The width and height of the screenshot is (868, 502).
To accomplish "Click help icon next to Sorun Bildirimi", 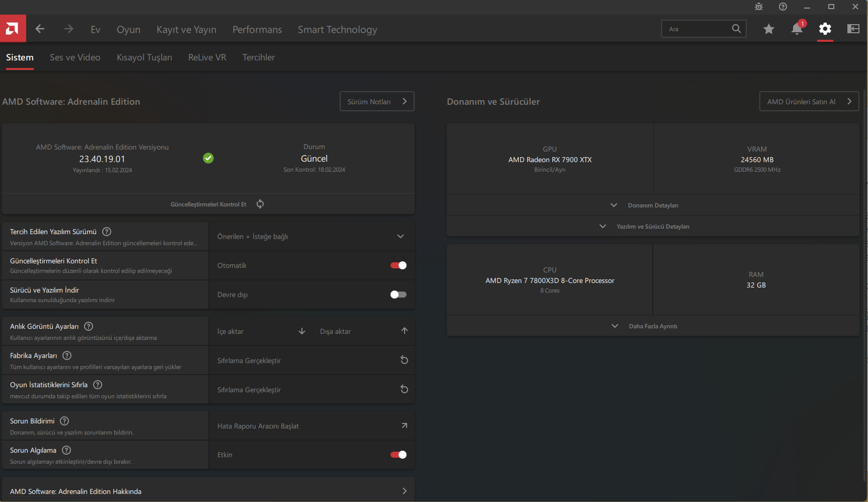I will pyautogui.click(x=64, y=421).
